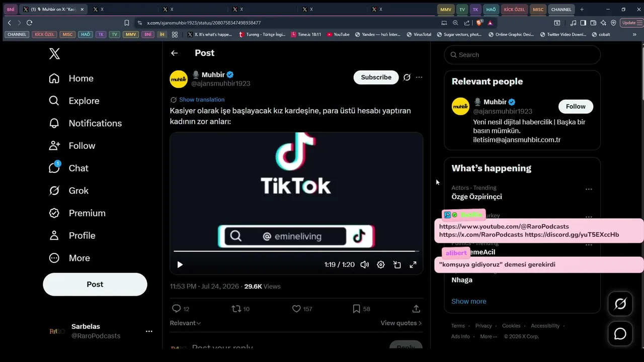Open the post's three-dot more menu
Screen dimensions: 644x362
click(x=419, y=77)
